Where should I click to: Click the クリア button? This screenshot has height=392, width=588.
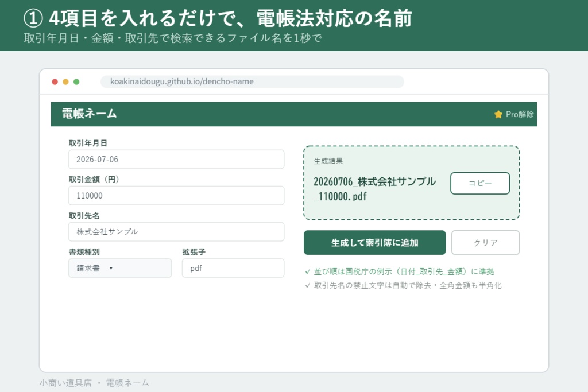point(486,242)
